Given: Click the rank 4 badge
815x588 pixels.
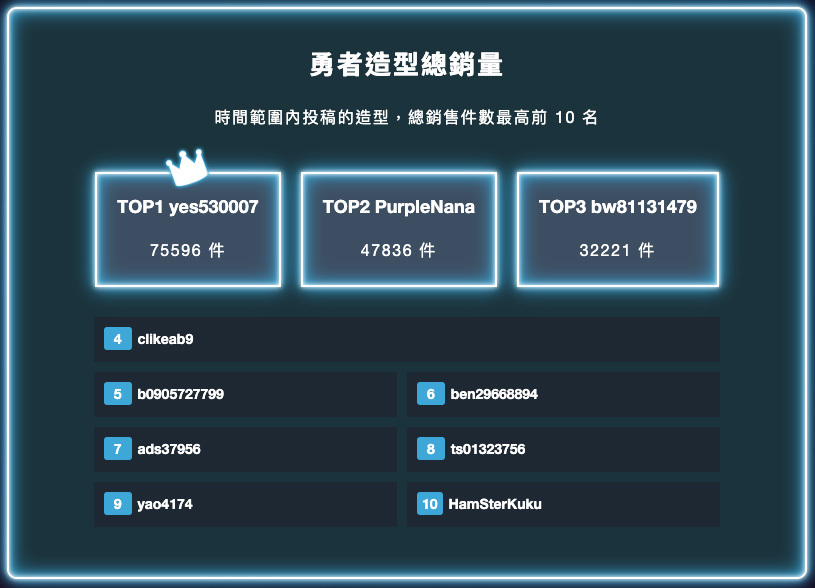Looking at the screenshot, I should click(117, 339).
